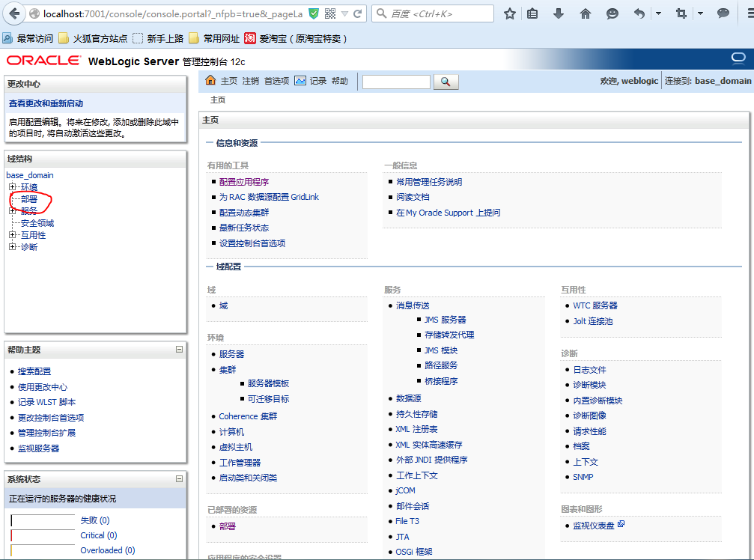
Task: Collapse the 帮助主题 panel
Action: 180,350
